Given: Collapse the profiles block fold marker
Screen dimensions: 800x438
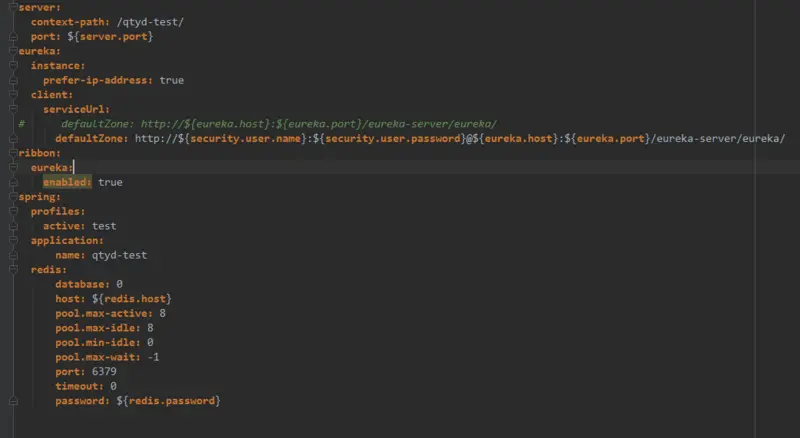Looking at the screenshot, I should click(13, 211).
